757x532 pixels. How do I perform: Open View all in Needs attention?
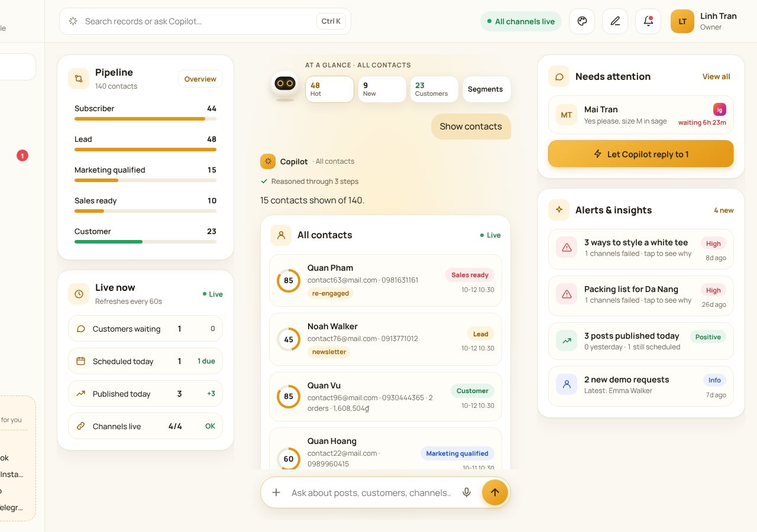716,76
